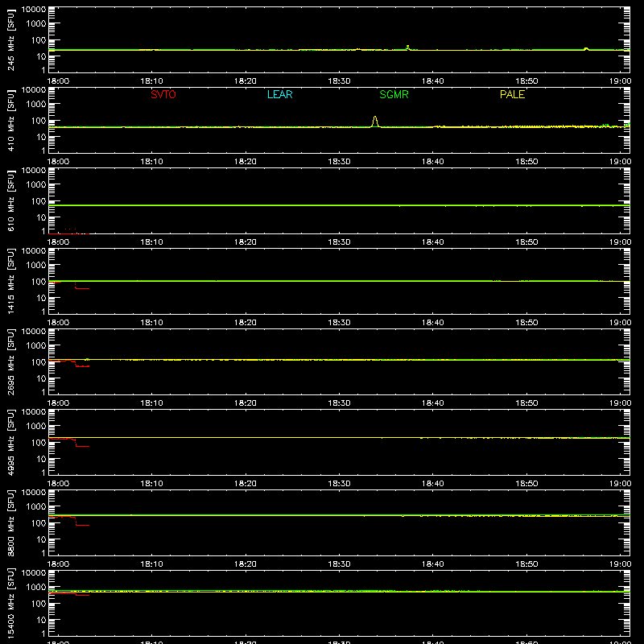Click the 19:00 tick label under the 2695 MHz plot
This screenshot has height=644, width=644.
pos(620,403)
